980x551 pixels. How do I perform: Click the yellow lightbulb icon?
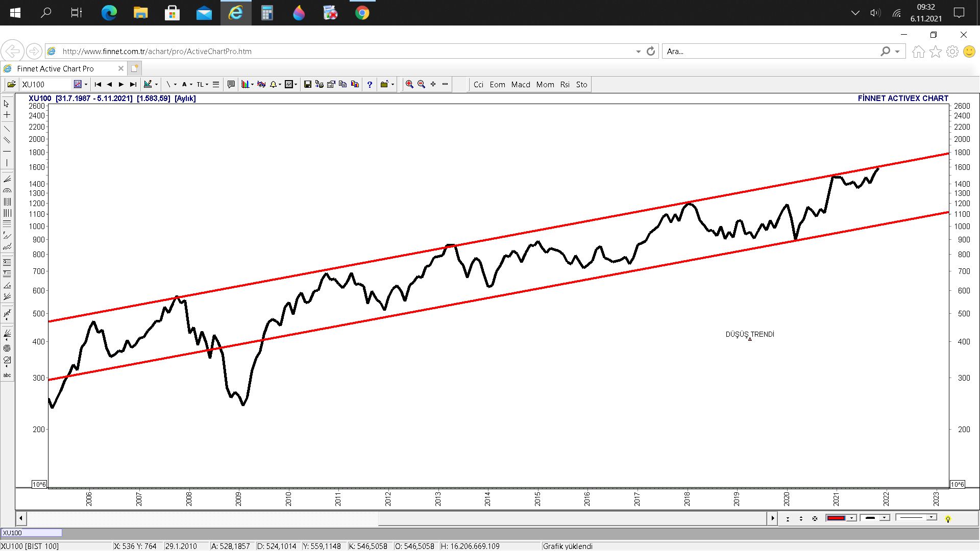948,519
